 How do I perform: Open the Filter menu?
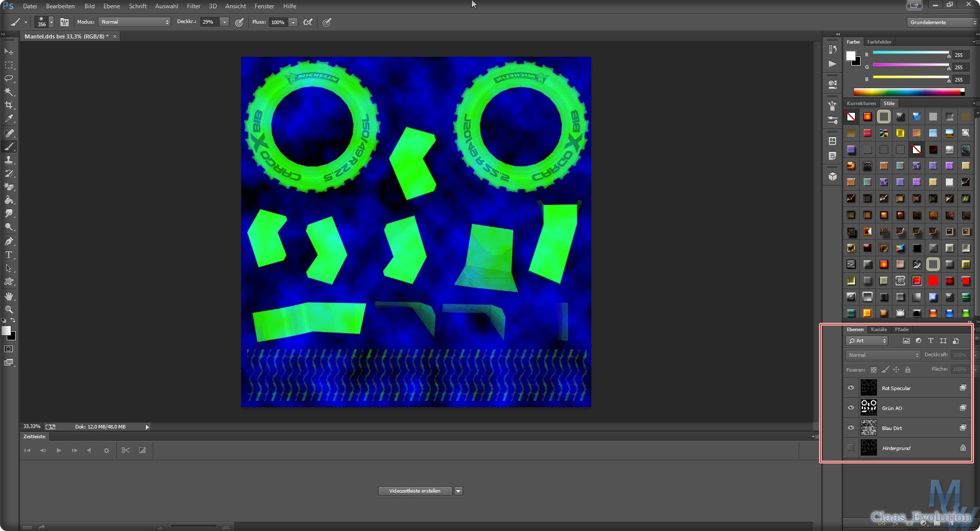click(194, 6)
